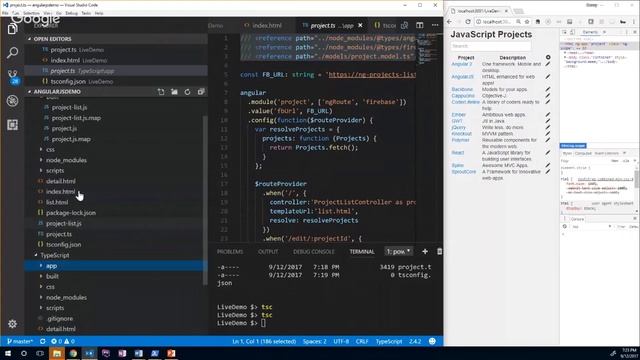Open the DEBUG CONSOLE panel tab

click(x=313, y=252)
